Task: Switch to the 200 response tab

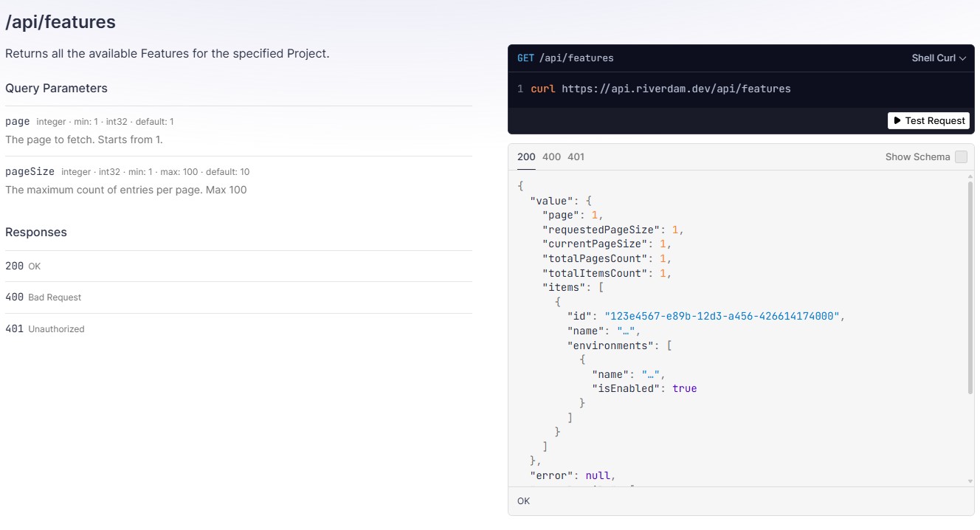Action: click(x=526, y=156)
